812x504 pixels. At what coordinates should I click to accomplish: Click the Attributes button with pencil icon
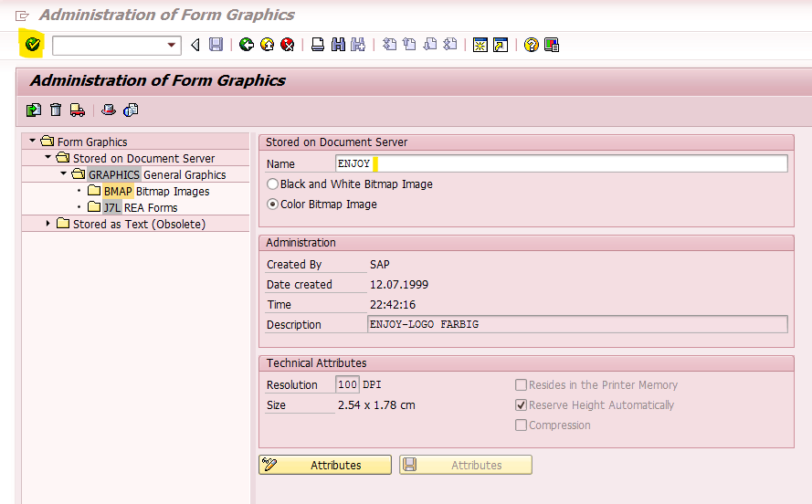(x=325, y=465)
